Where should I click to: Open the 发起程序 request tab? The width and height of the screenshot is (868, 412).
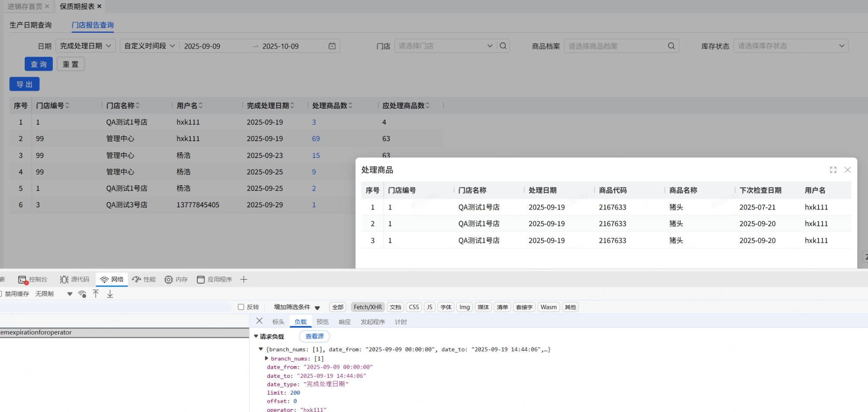(373, 322)
